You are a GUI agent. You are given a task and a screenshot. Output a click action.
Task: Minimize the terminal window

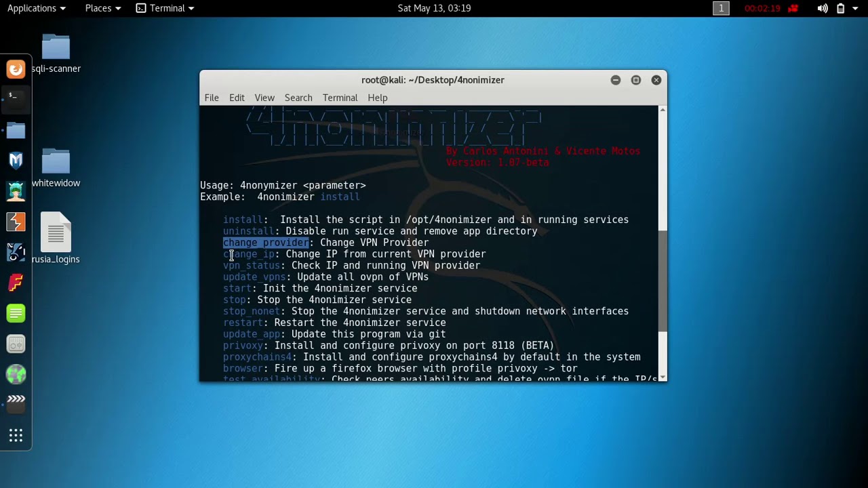616,80
